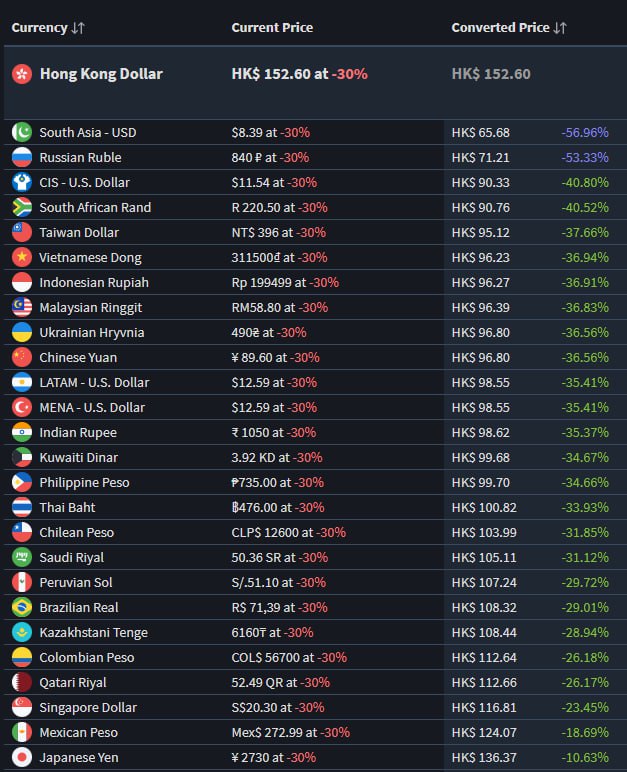Click the South Asia -56.96% difference
627x772 pixels.
(585, 132)
